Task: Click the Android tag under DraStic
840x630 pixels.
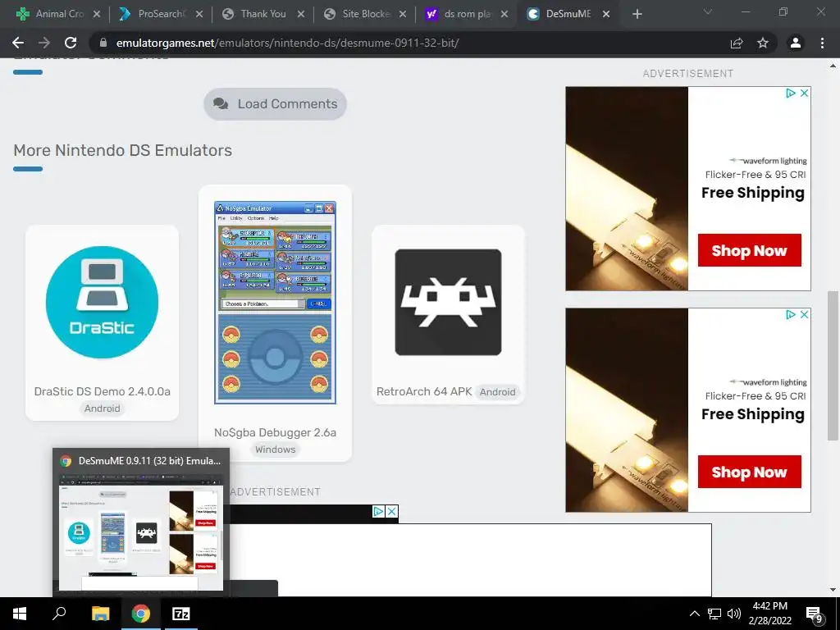Action: coord(102,409)
